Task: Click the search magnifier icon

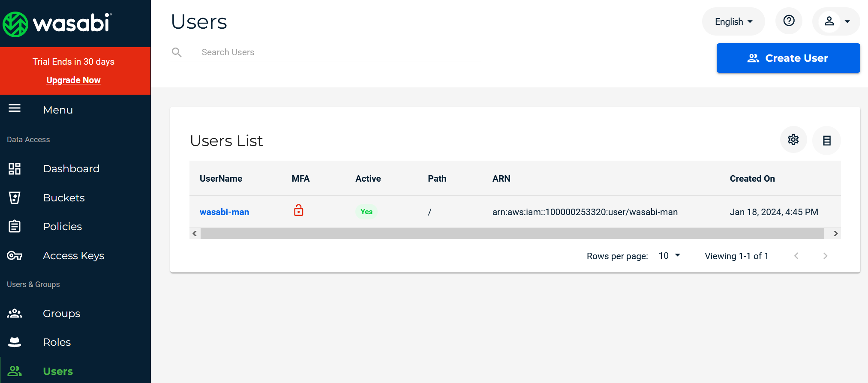Action: 177,52
